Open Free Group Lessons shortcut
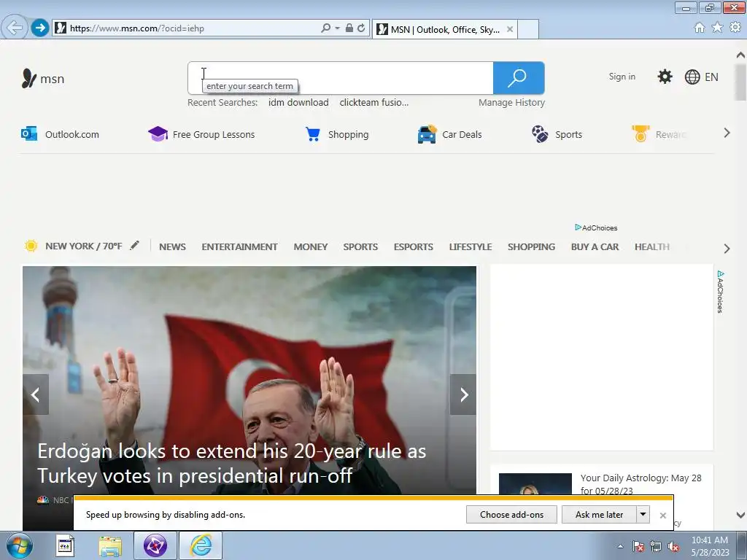747x560 pixels. point(201,134)
